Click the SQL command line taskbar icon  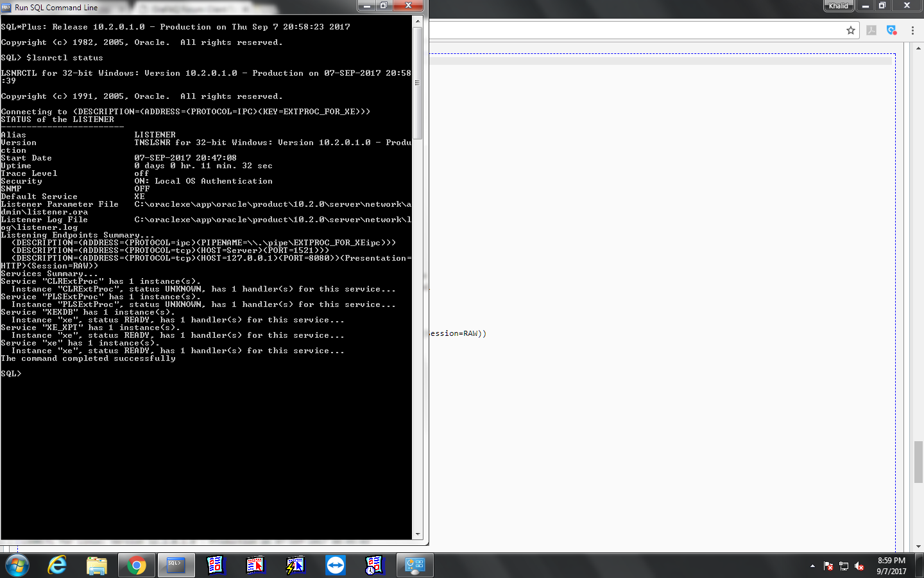176,566
